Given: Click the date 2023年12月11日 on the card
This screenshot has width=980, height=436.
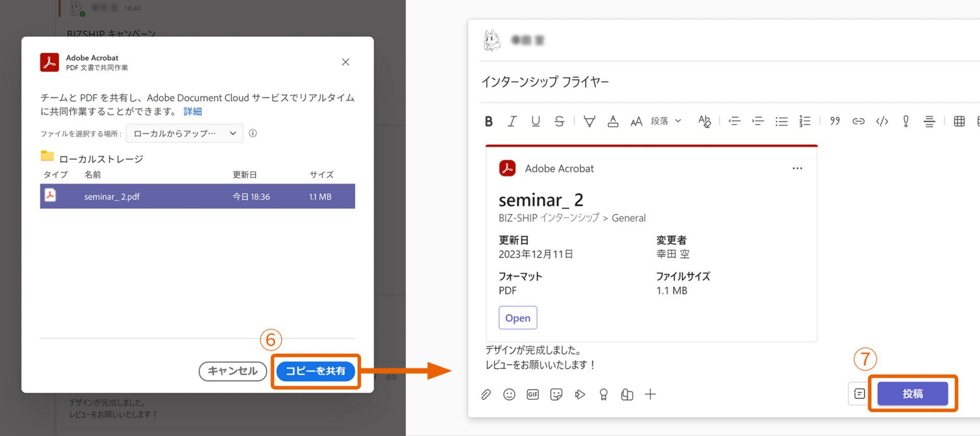Looking at the screenshot, I should point(536,254).
